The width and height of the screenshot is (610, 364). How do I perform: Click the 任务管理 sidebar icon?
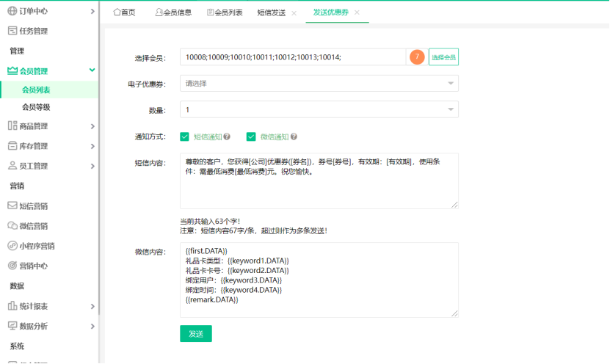tap(12, 31)
